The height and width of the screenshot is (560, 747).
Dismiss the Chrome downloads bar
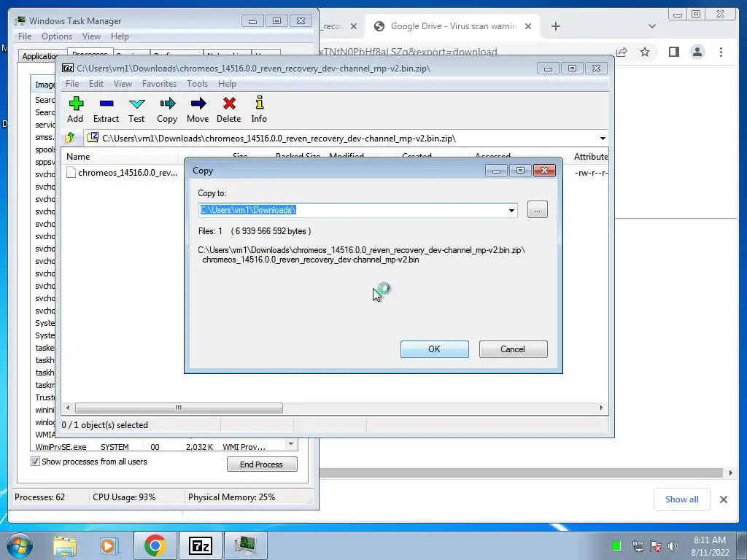pos(724,499)
